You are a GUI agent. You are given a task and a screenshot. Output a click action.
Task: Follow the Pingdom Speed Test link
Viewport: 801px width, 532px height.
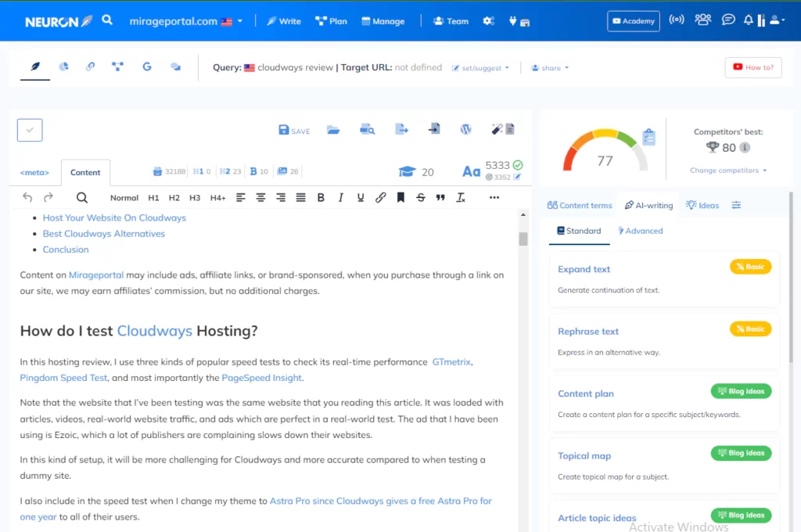click(63, 378)
